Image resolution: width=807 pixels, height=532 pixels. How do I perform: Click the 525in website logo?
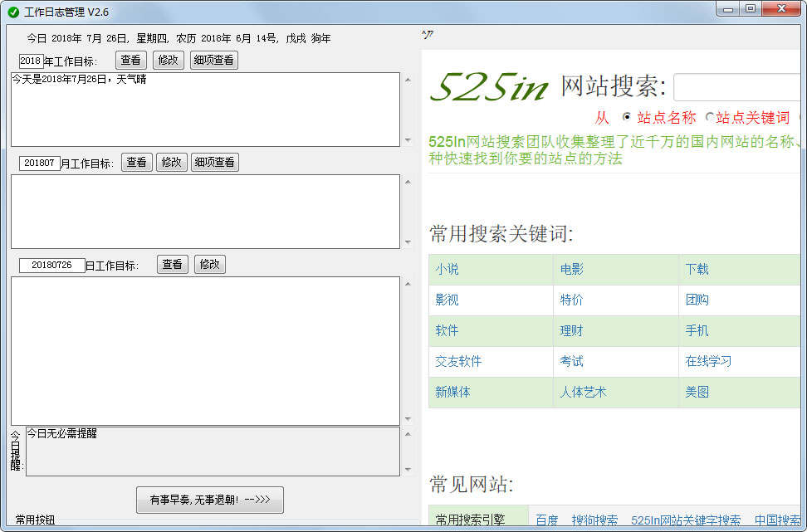489,88
